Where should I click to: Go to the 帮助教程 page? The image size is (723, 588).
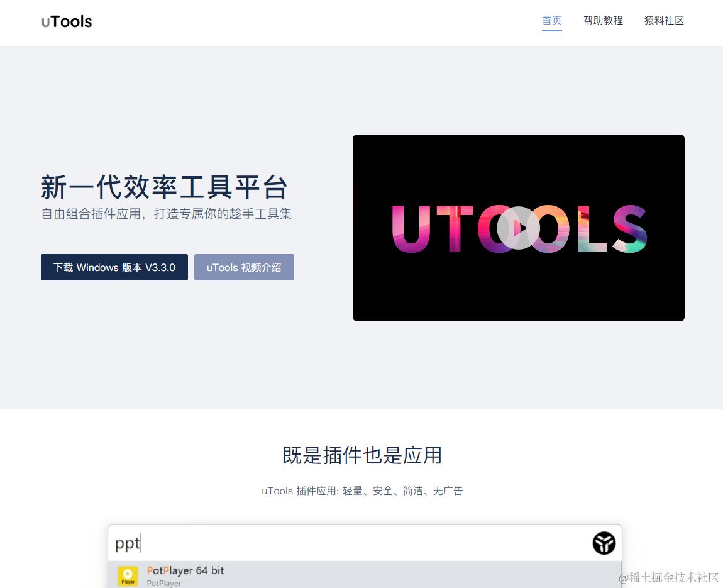click(603, 21)
